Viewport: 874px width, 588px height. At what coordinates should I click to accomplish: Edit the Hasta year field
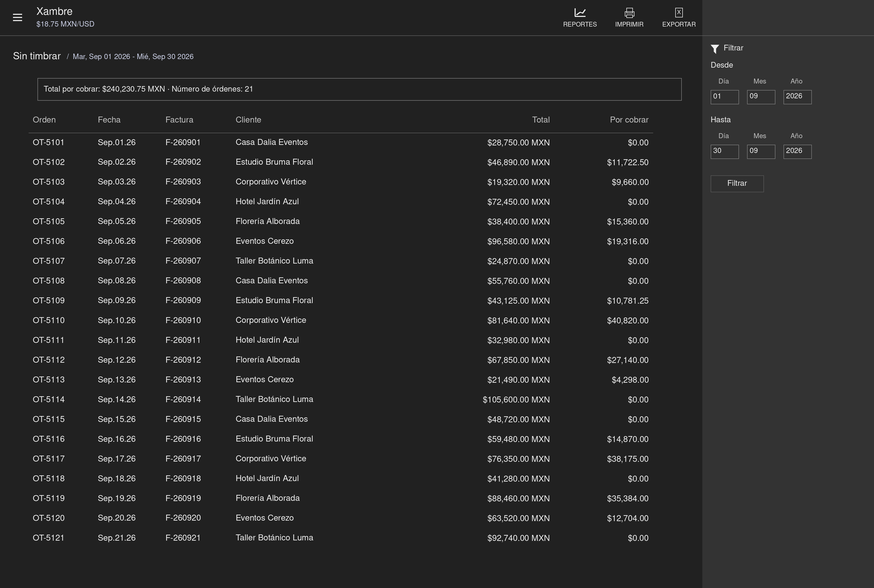point(797,151)
